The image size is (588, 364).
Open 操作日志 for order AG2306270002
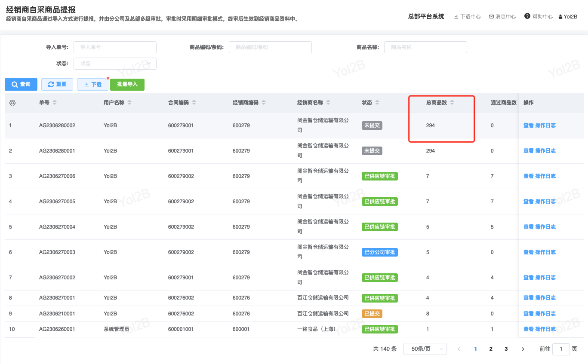(x=545, y=278)
